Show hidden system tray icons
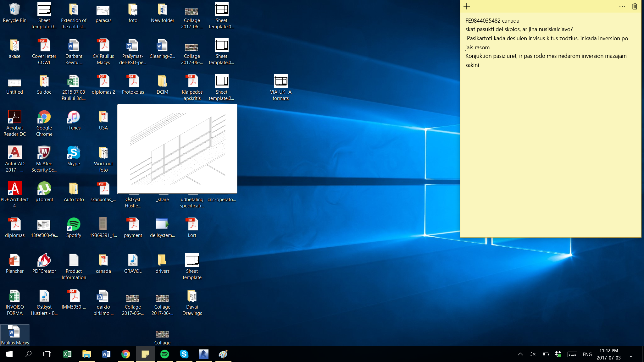Viewport: 644px width, 362px height. click(x=520, y=354)
